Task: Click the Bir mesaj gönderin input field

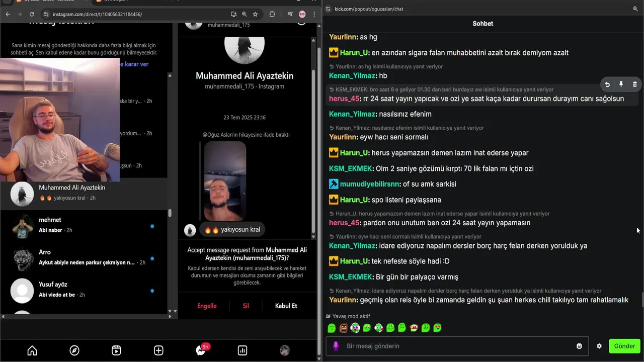Action: coord(458,346)
